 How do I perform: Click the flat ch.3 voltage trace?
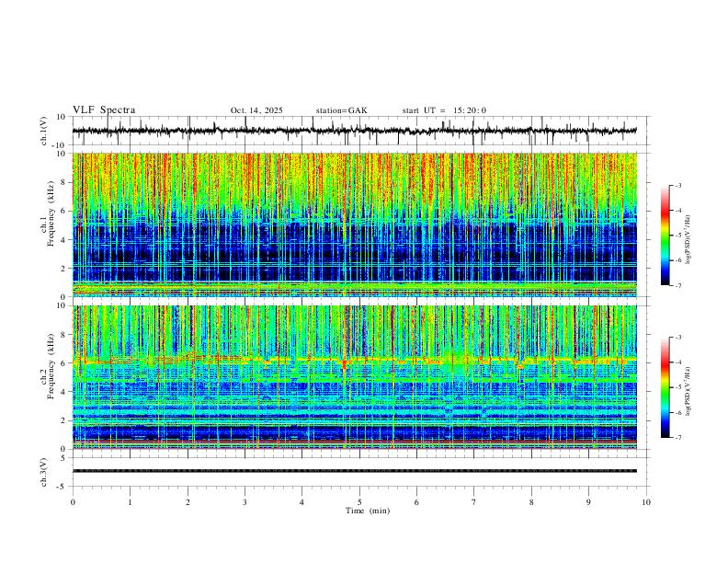coord(355,471)
